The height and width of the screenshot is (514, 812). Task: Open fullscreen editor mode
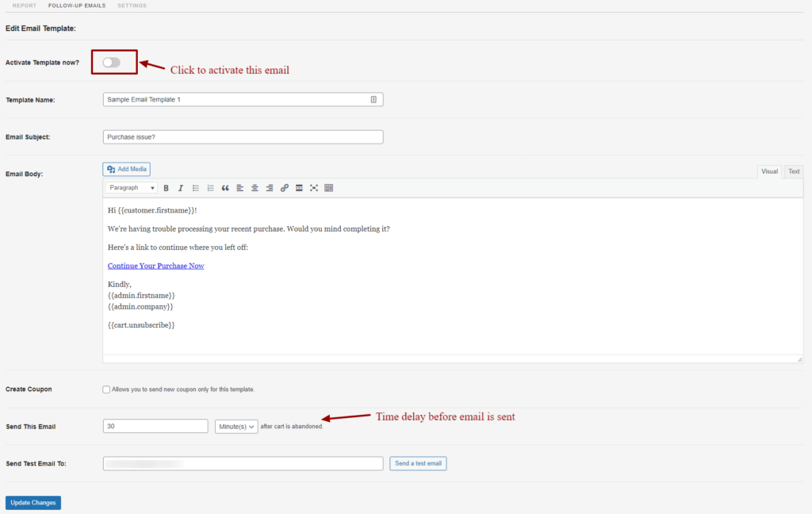click(x=314, y=188)
